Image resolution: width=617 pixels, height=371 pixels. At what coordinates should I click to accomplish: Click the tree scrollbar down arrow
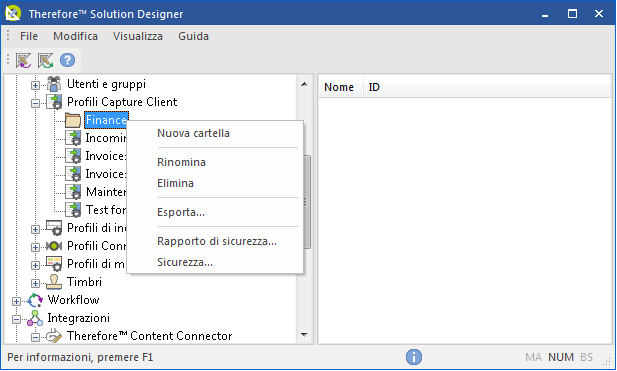coord(304,335)
